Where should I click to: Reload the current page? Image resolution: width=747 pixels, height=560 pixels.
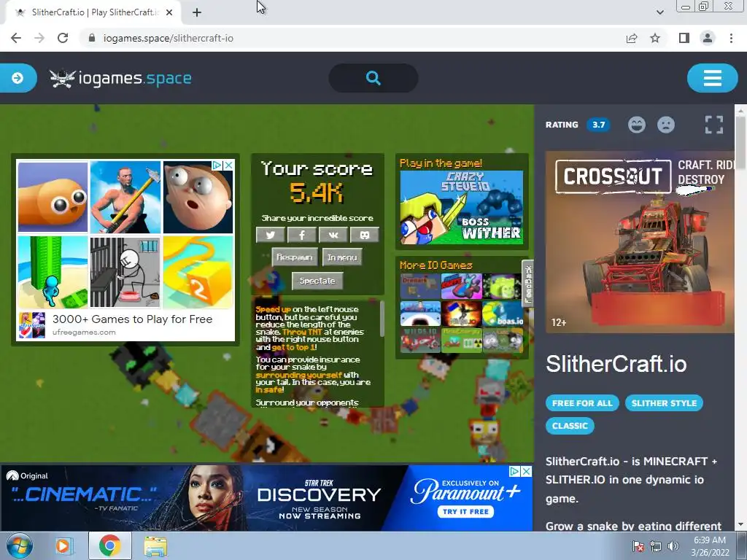63,38
